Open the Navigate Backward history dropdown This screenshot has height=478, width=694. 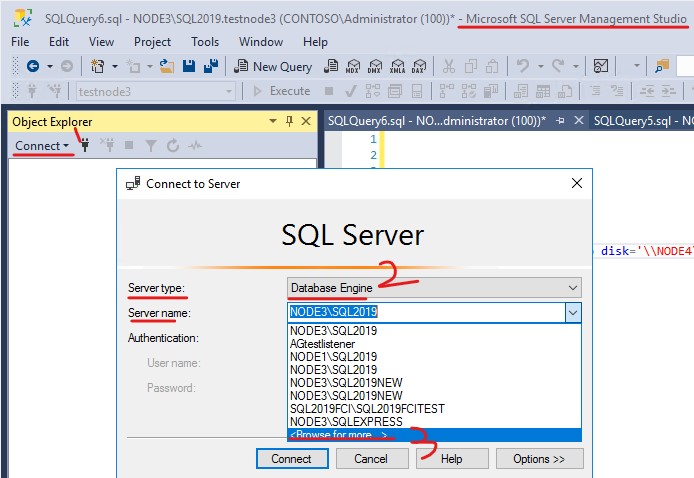point(50,66)
